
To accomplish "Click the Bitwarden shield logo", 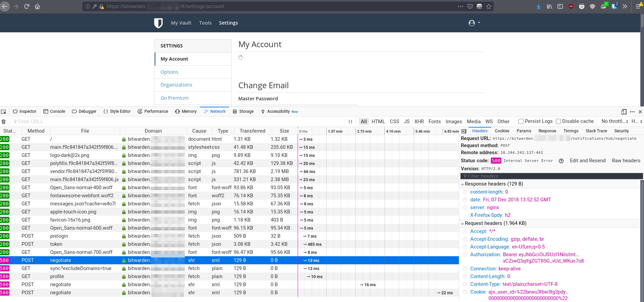I will pyautogui.click(x=158, y=23).
